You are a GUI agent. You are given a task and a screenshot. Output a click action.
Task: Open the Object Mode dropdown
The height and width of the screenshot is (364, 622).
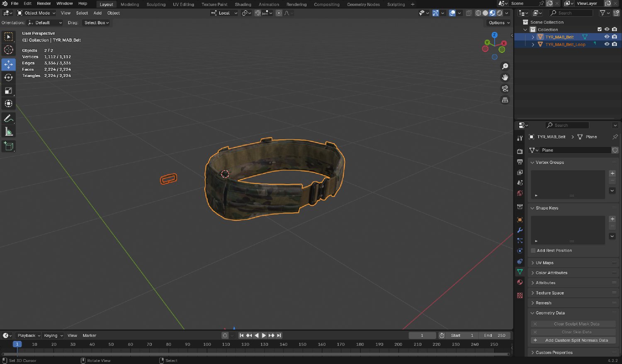pos(36,13)
